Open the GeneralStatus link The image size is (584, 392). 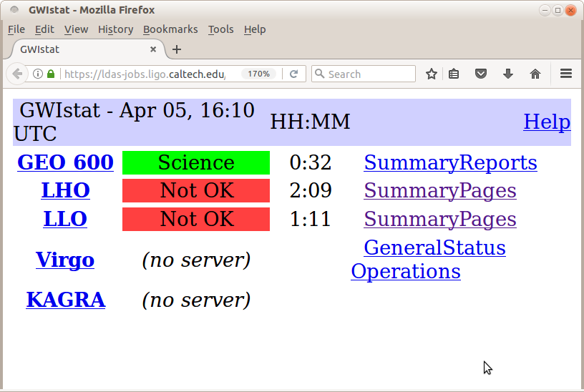434,248
